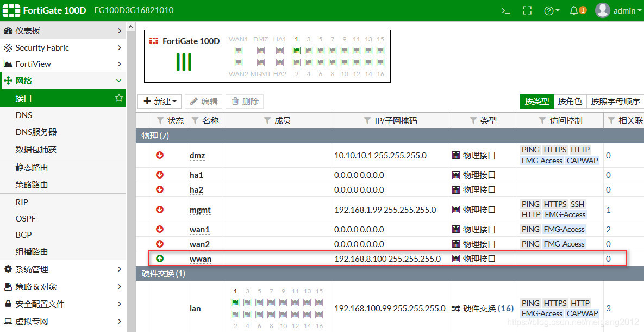Viewport: 644px width, 332px height.
Task: Select the wan2 interface name
Action: (x=199, y=244)
